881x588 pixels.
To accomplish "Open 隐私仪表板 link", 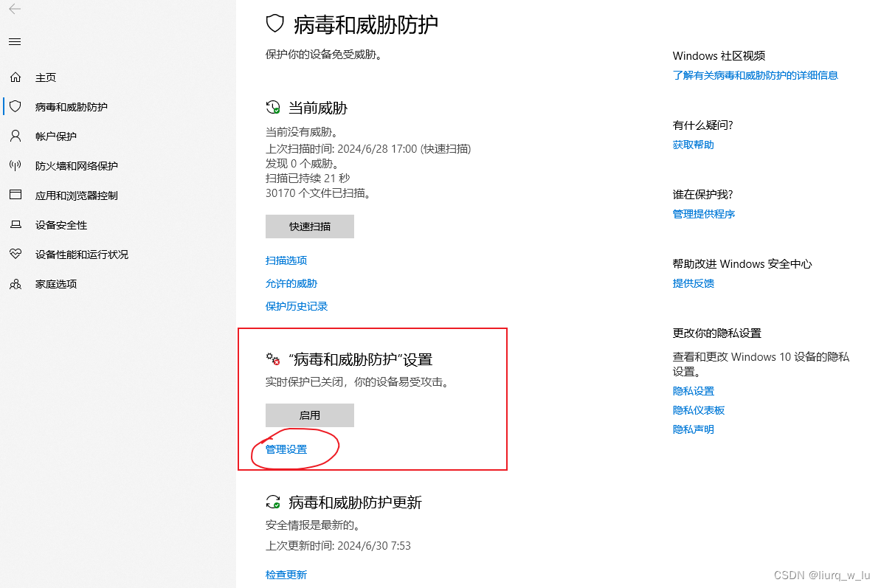I will 699,410.
